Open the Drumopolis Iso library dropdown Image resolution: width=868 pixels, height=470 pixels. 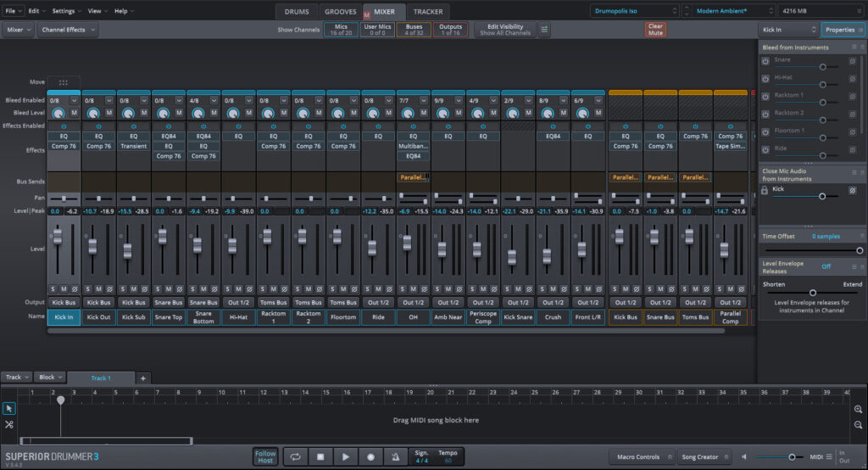tap(636, 11)
